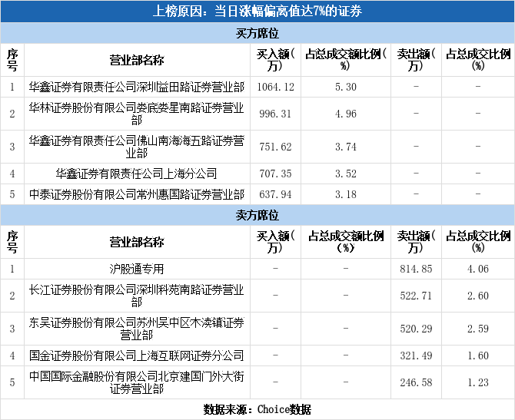Screen dimensions: 515x420
Task: Click sell percentage 4.06
Action: (478, 269)
